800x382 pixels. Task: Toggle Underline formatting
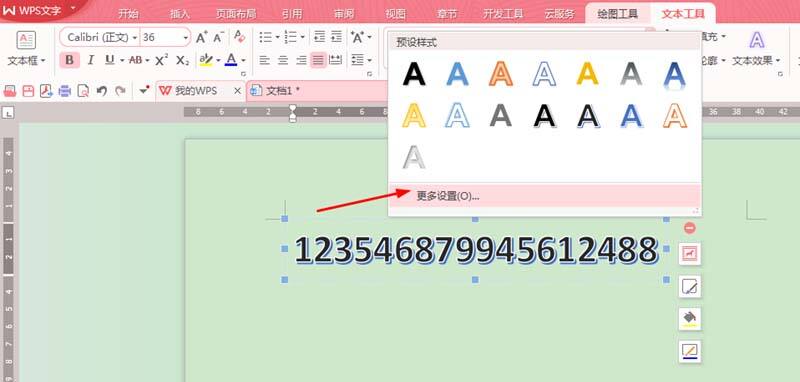[109, 60]
